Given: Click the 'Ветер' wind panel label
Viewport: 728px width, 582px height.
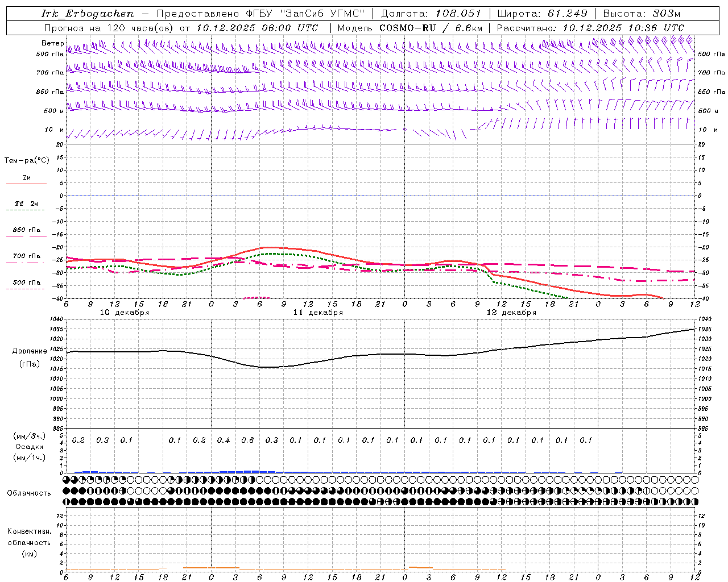Looking at the screenshot, I should click(52, 43).
